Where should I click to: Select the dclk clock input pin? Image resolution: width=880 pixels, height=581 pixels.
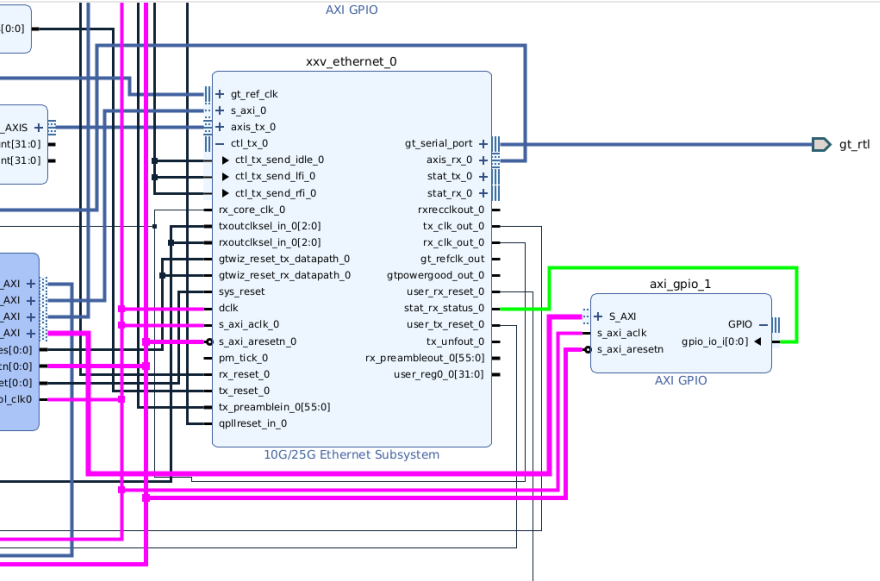pos(228,308)
